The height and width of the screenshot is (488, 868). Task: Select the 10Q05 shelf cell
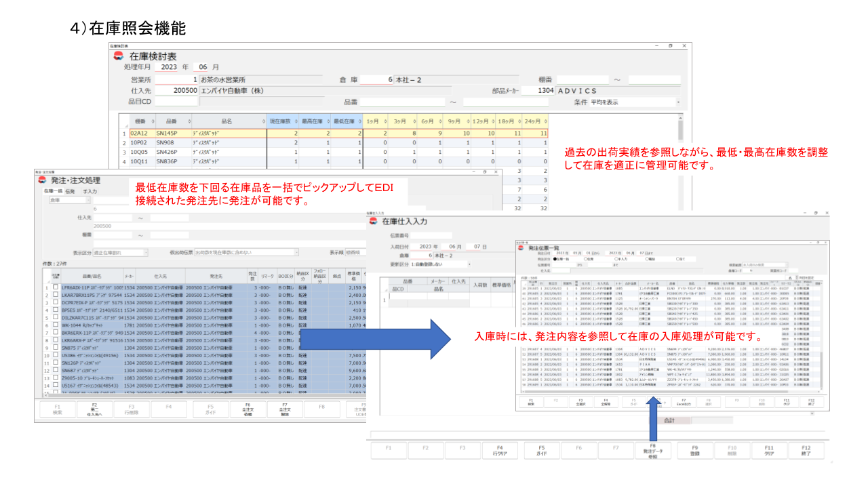[x=142, y=152]
